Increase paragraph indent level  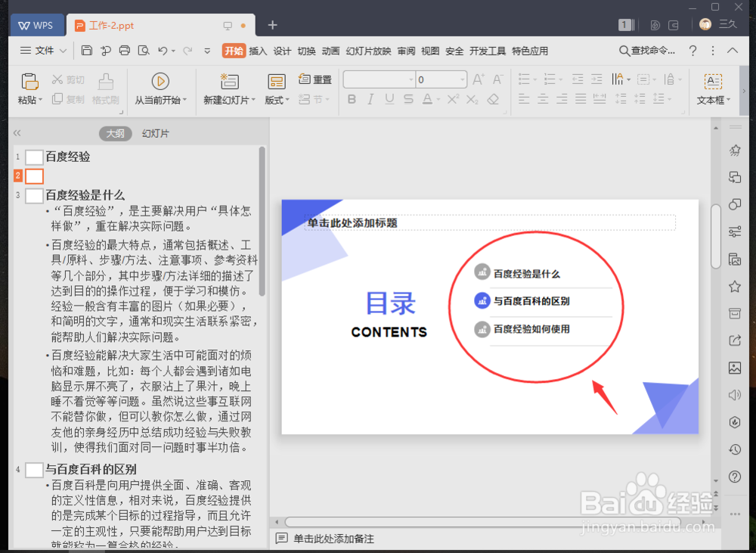point(597,79)
